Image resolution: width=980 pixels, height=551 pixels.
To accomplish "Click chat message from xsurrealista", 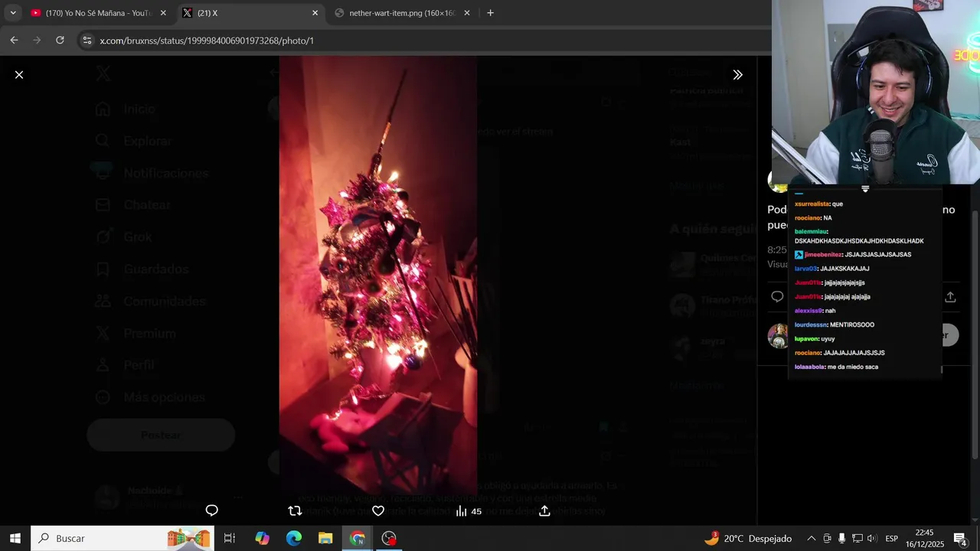I will (x=818, y=204).
